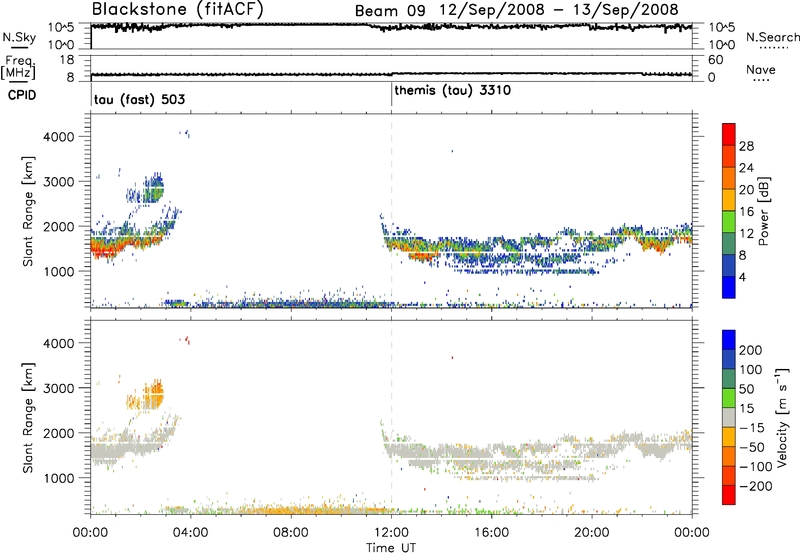The width and height of the screenshot is (800, 554).
Task: Click the red top segment of power colorbar
Action: (729, 135)
